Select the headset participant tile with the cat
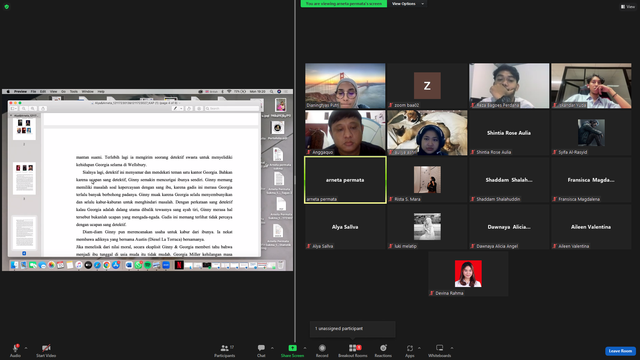The image size is (640, 360). pos(427,133)
